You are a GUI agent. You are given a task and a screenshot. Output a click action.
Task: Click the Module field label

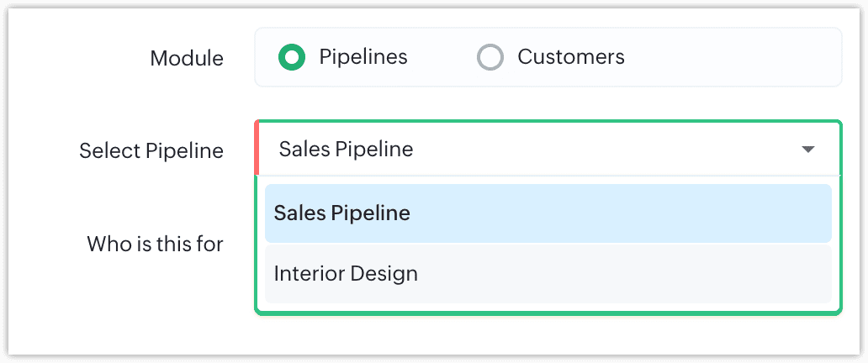[x=187, y=58]
